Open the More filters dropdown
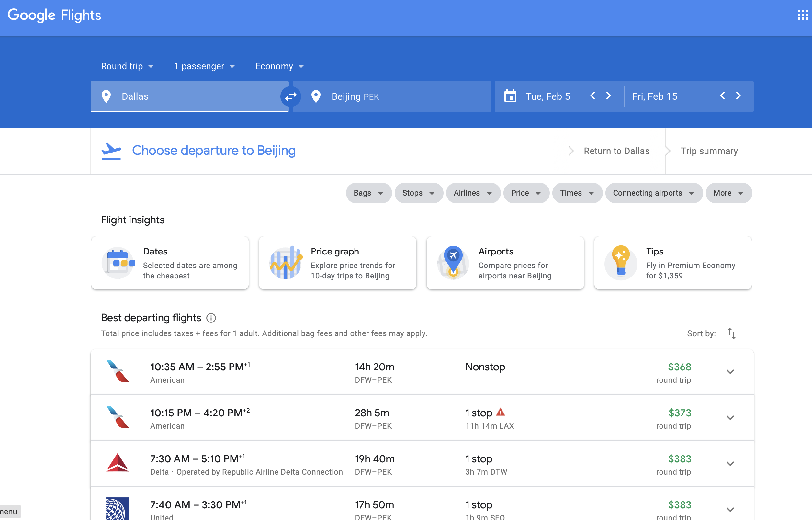This screenshot has width=812, height=520. click(x=728, y=193)
